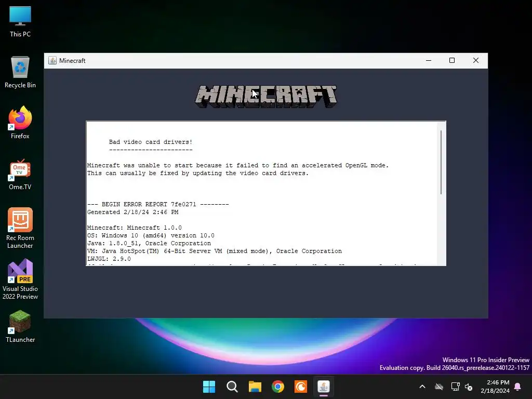Select the TLauncher desktop shortcut
The width and height of the screenshot is (532, 399).
(20, 327)
